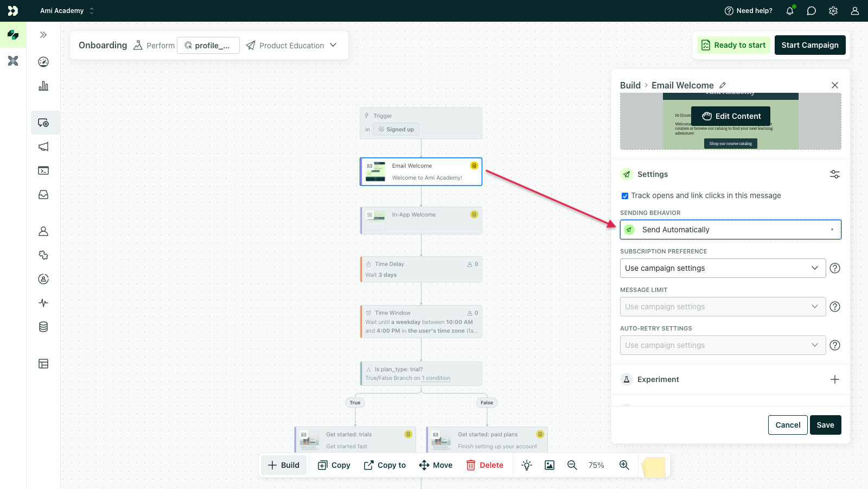868x489 pixels.
Task: Select the In-App Welcome workflow node
Action: (x=421, y=220)
